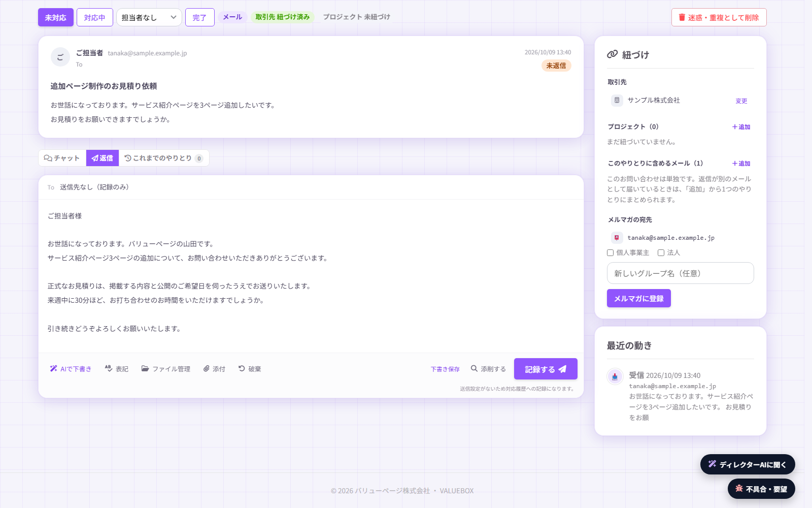812x508 pixels.
Task: Check the 法人 checkbox
Action: click(x=661, y=252)
